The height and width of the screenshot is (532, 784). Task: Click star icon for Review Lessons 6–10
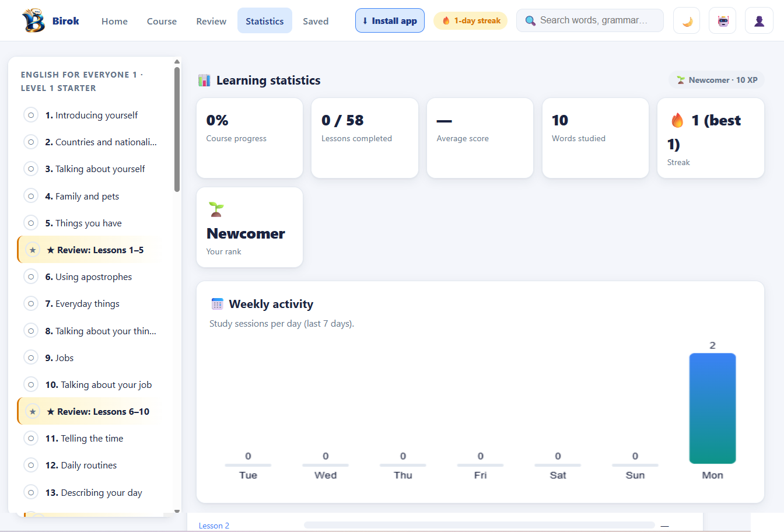[x=33, y=412]
